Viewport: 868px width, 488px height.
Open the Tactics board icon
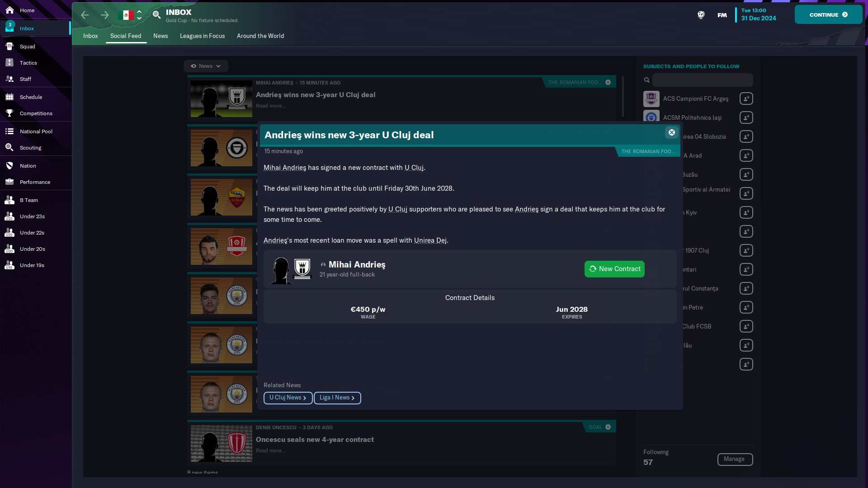click(x=9, y=62)
